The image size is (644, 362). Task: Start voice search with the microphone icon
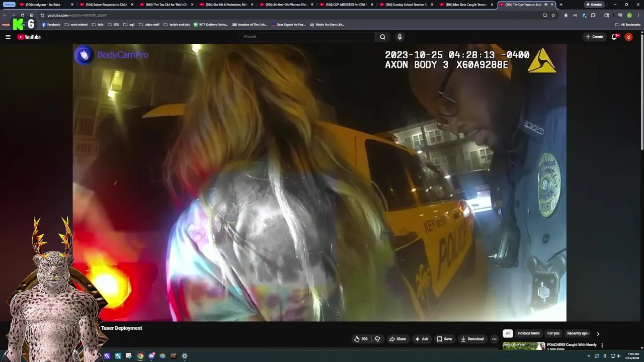click(x=399, y=37)
